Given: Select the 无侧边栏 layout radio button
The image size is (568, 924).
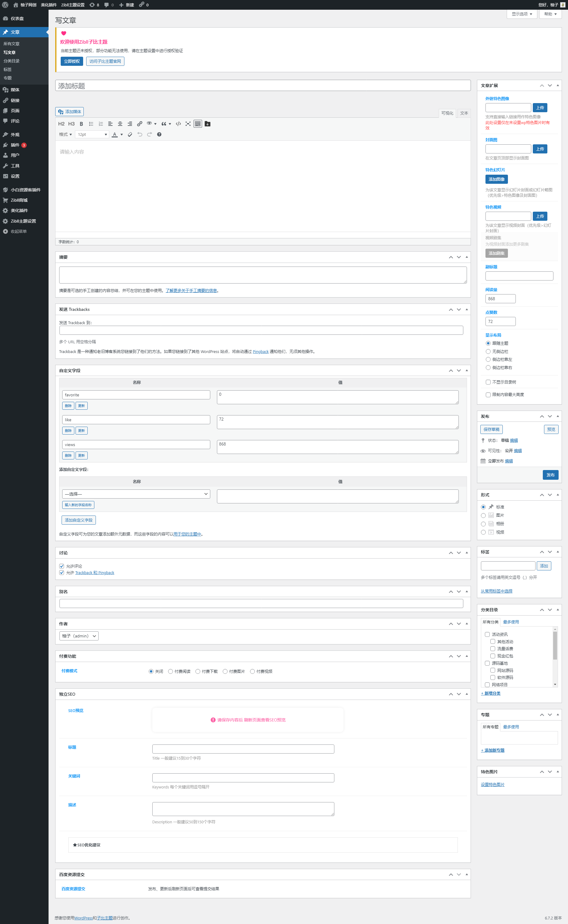Looking at the screenshot, I should [x=488, y=351].
